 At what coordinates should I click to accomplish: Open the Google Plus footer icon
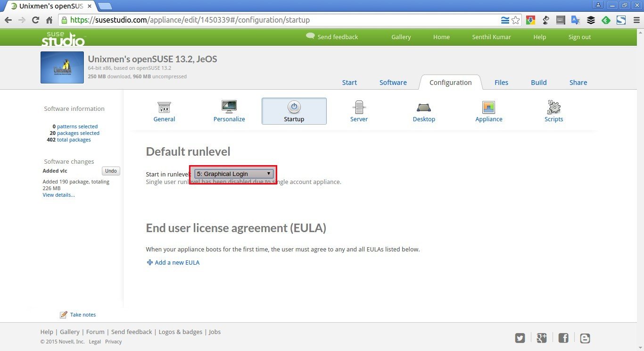(x=541, y=338)
